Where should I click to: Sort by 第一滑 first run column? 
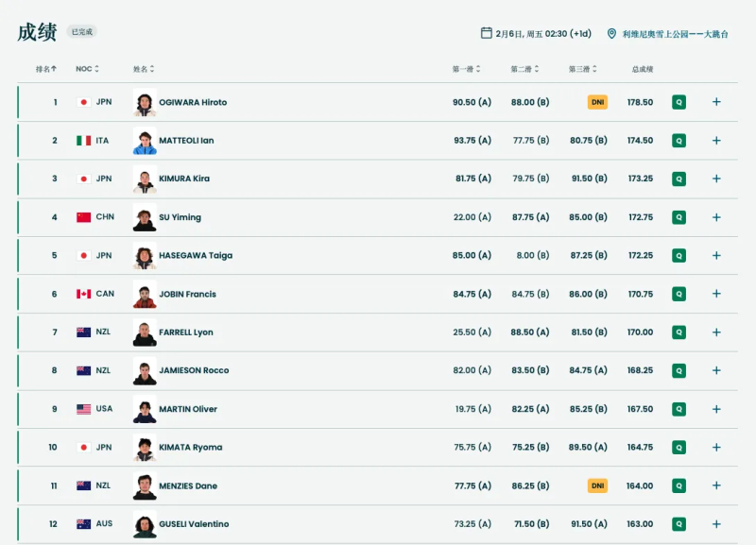click(466, 69)
